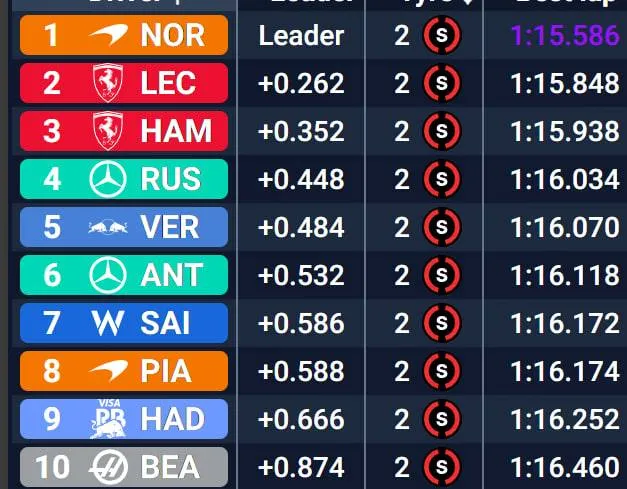Click the Ferrari shield next to HAM
Screen dimensions: 627x489
click(107, 131)
